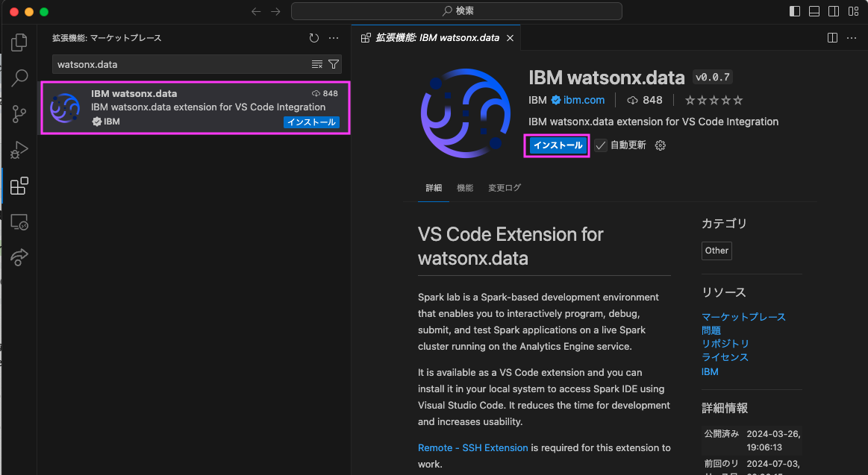The height and width of the screenshot is (475, 868).
Task: Open extension manage gear settings
Action: [660, 145]
